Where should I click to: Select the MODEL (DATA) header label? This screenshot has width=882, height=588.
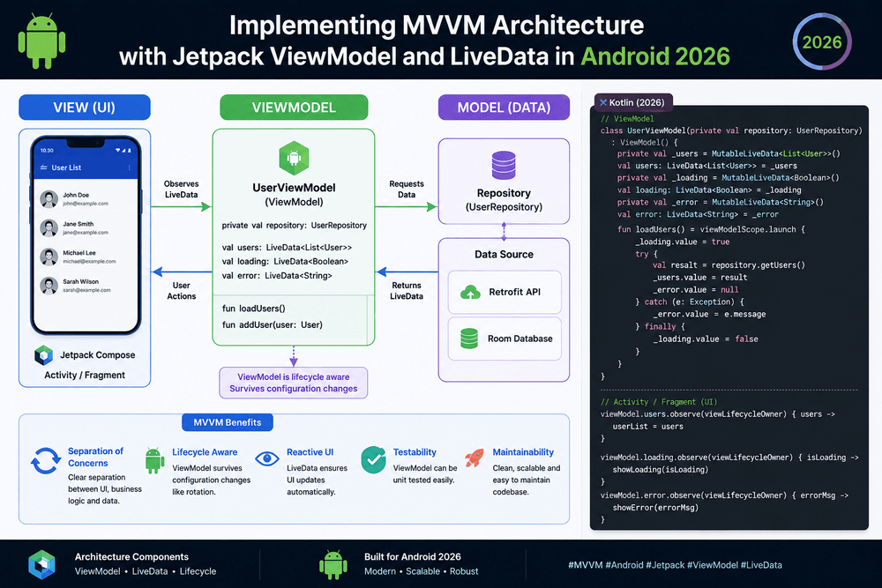[x=504, y=108]
